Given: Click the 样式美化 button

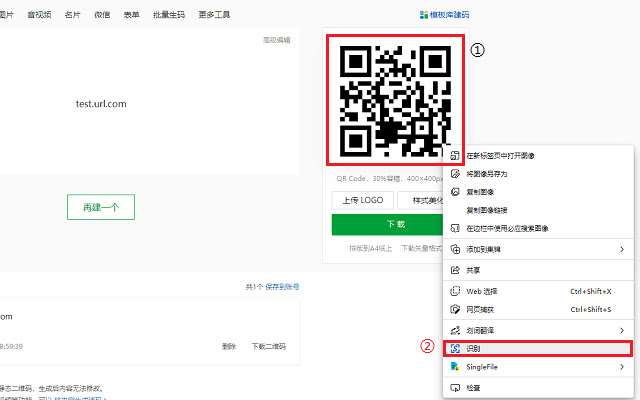Looking at the screenshot, I should (x=420, y=200).
